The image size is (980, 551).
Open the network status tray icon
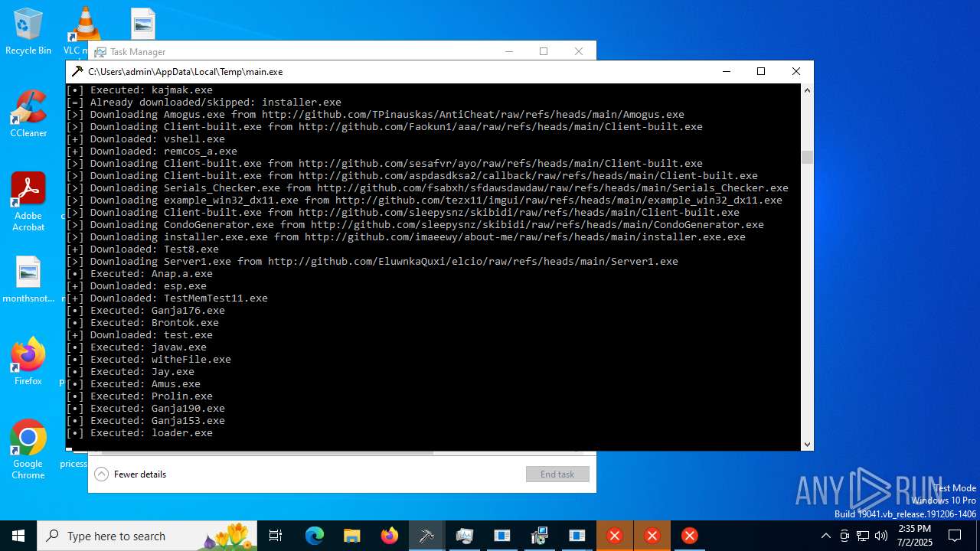pos(863,536)
